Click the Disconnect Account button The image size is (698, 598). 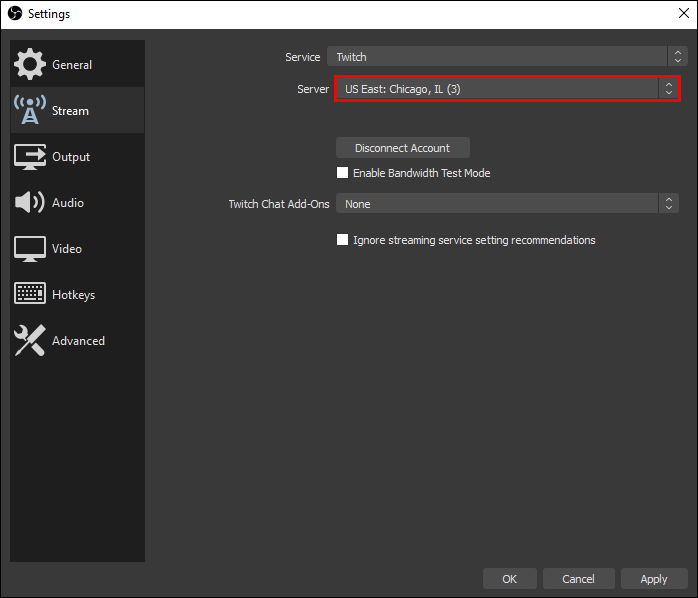point(402,148)
